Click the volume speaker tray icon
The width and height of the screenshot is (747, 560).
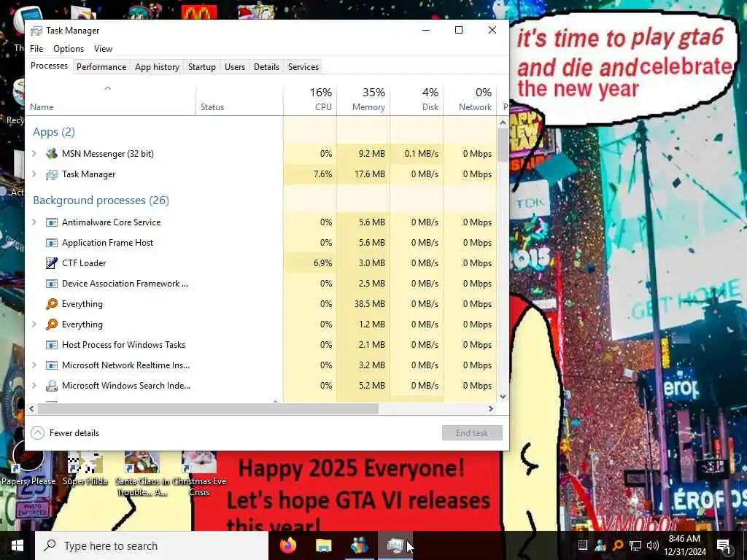pos(653,545)
